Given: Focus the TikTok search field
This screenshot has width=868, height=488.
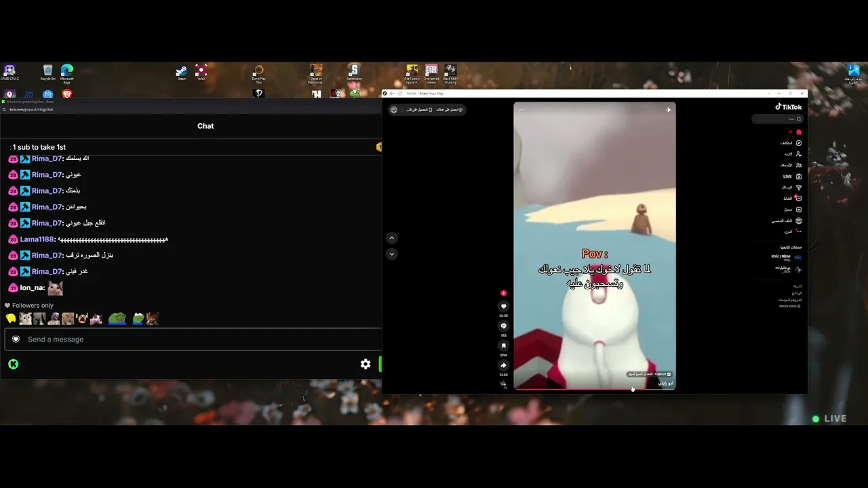Looking at the screenshot, I should pyautogui.click(x=777, y=119).
